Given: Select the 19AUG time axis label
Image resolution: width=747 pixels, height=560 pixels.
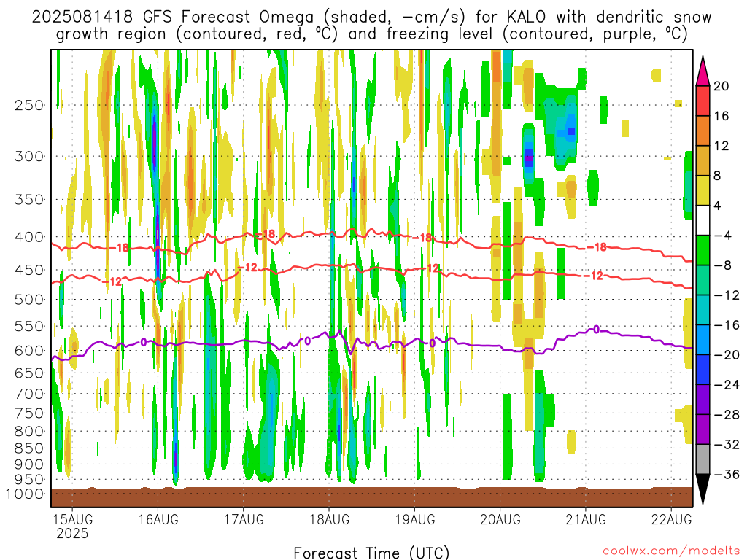Looking at the screenshot, I should click(x=414, y=519).
